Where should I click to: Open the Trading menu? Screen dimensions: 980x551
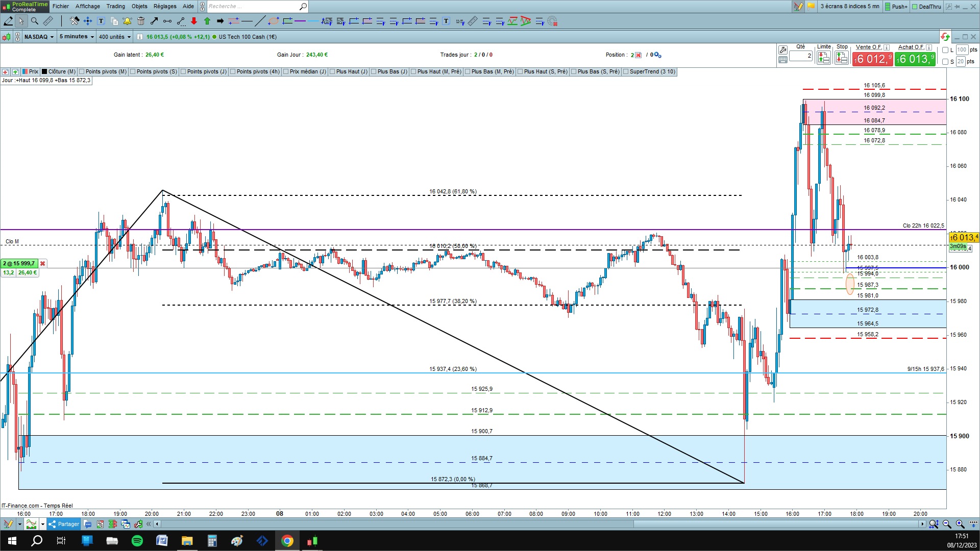(x=115, y=6)
